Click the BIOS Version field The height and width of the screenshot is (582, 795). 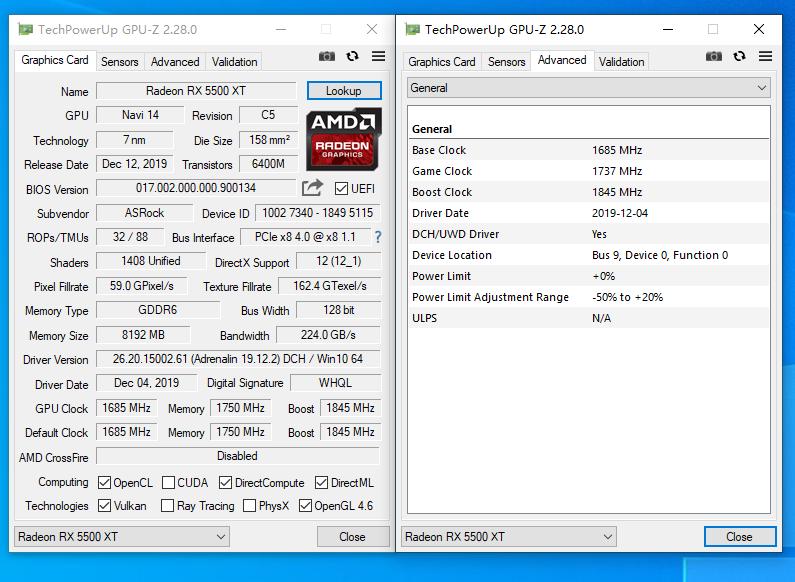pyautogui.click(x=196, y=188)
